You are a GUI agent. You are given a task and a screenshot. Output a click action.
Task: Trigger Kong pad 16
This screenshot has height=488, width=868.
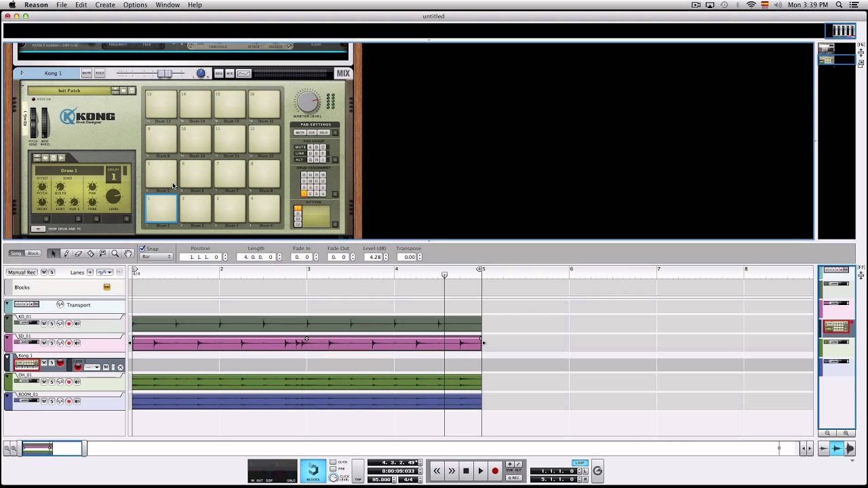(264, 104)
